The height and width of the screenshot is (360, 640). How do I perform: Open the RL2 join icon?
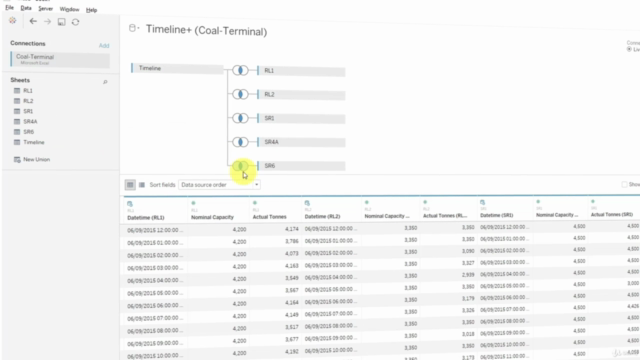click(240, 94)
